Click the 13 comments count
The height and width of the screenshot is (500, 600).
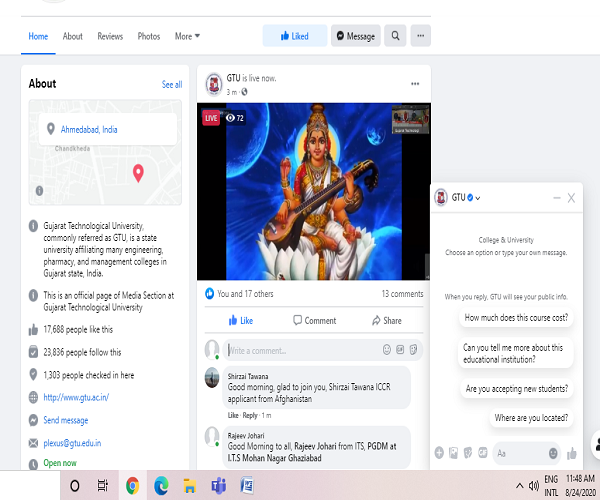click(403, 294)
